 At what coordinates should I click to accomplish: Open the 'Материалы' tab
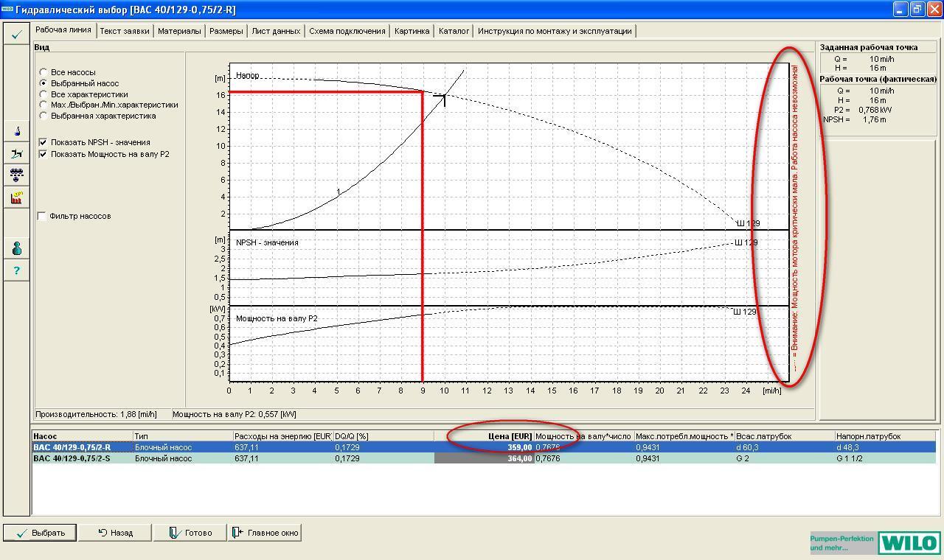(179, 31)
